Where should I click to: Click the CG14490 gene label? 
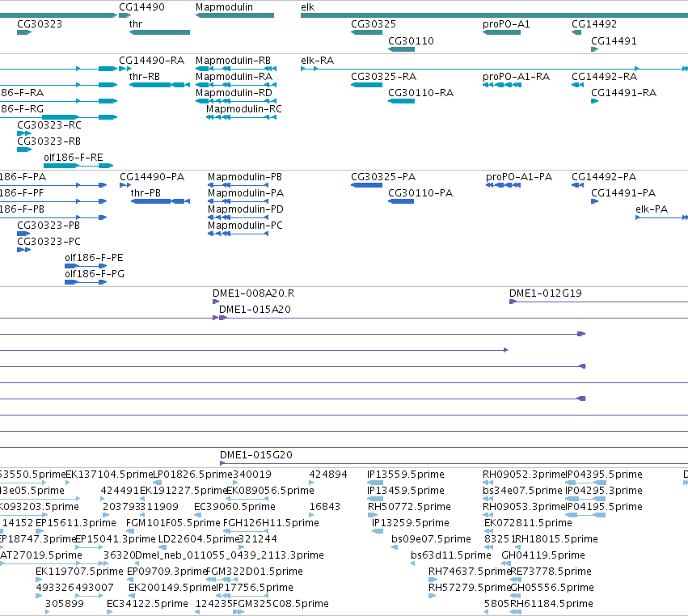(x=141, y=7)
